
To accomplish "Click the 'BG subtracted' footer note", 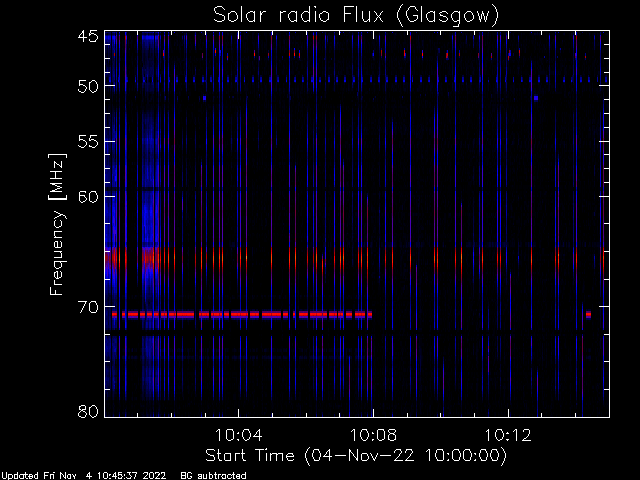I will pyautogui.click(x=213, y=476).
